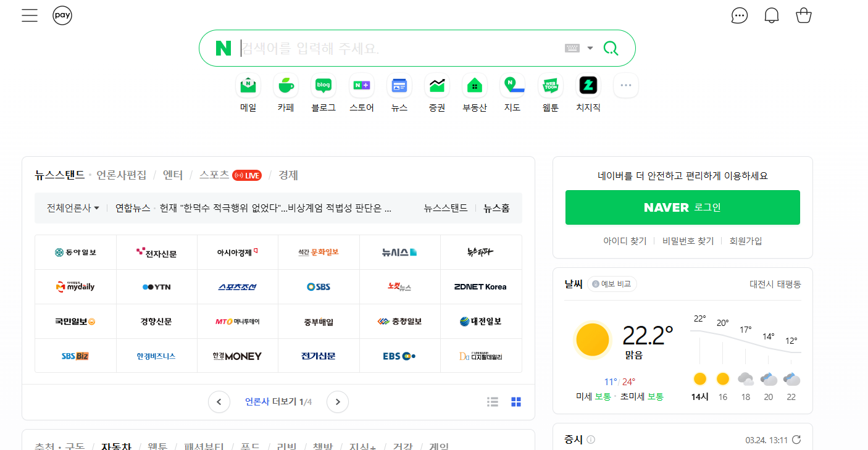Open the SBS Biz press logo

pos(75,356)
